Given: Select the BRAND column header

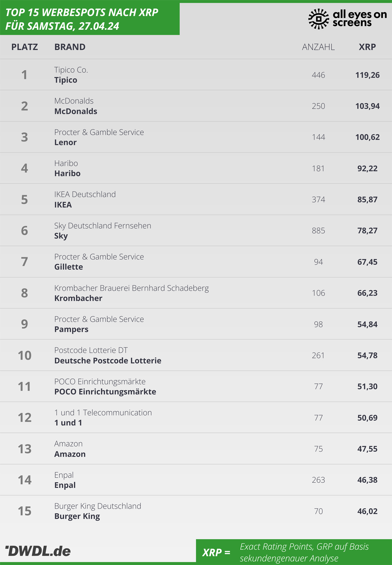Looking at the screenshot, I should click(70, 47).
